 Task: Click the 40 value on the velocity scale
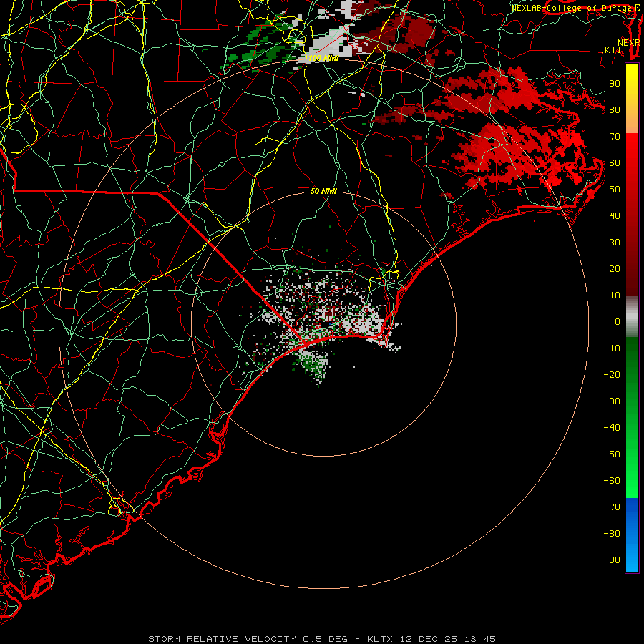pos(615,216)
